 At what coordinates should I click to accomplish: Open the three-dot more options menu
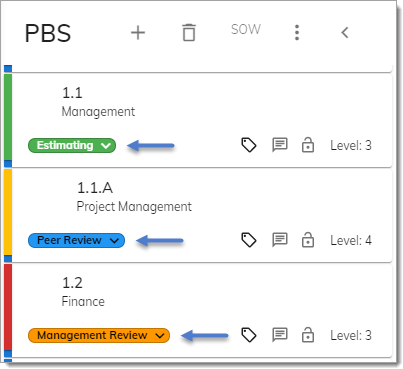(x=297, y=33)
